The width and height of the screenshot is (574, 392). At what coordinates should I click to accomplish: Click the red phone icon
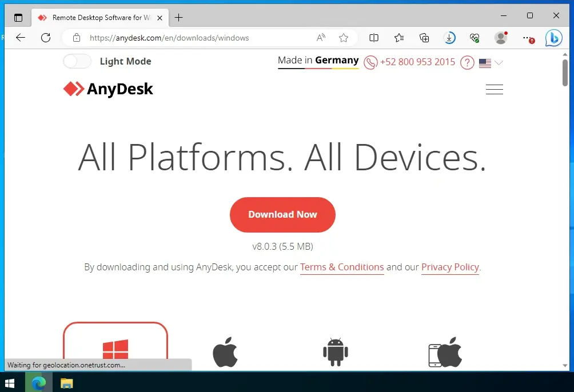370,62
